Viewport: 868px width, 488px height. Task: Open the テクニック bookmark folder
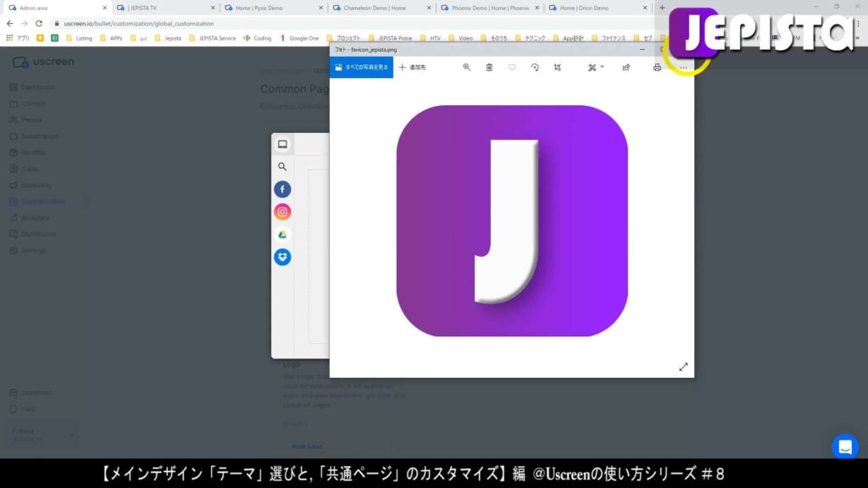tap(530, 38)
